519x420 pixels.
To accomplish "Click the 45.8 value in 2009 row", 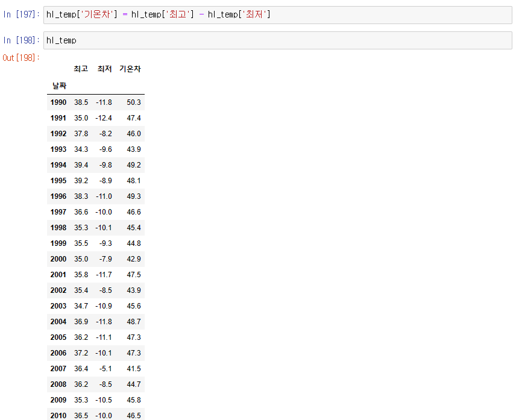I will [x=134, y=400].
